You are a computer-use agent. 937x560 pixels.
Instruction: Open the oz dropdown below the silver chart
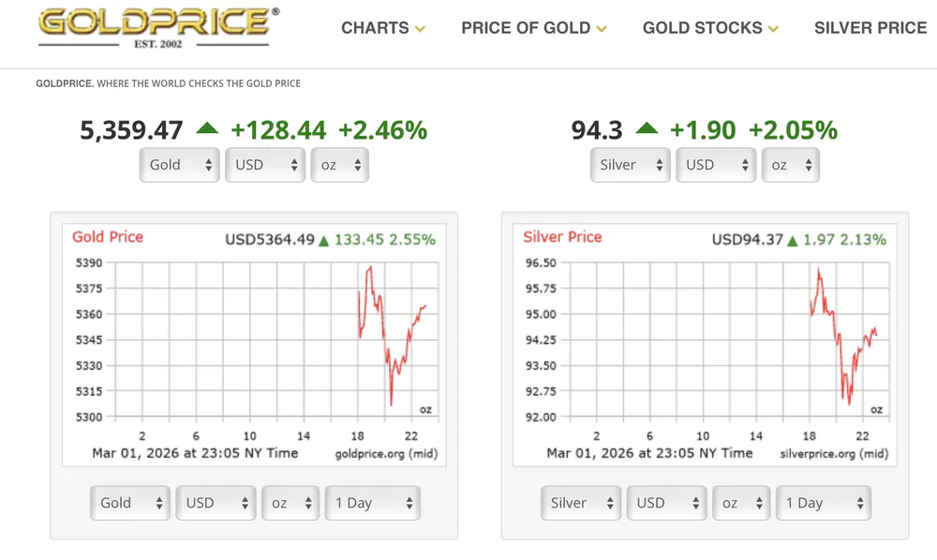pos(741,503)
